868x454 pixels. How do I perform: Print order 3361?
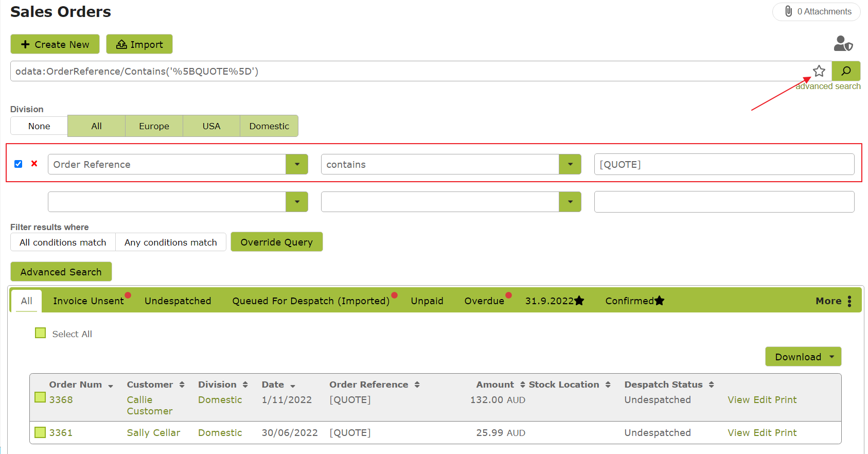786,433
